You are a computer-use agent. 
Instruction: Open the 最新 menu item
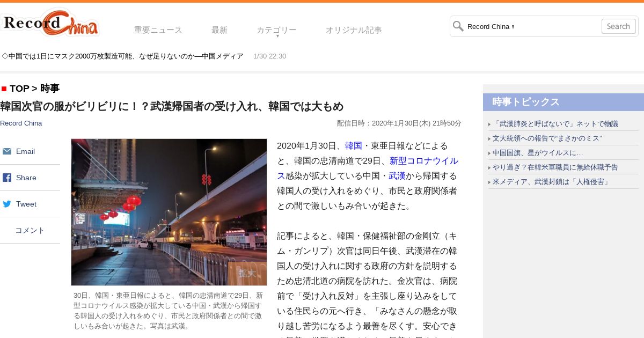[x=219, y=30]
